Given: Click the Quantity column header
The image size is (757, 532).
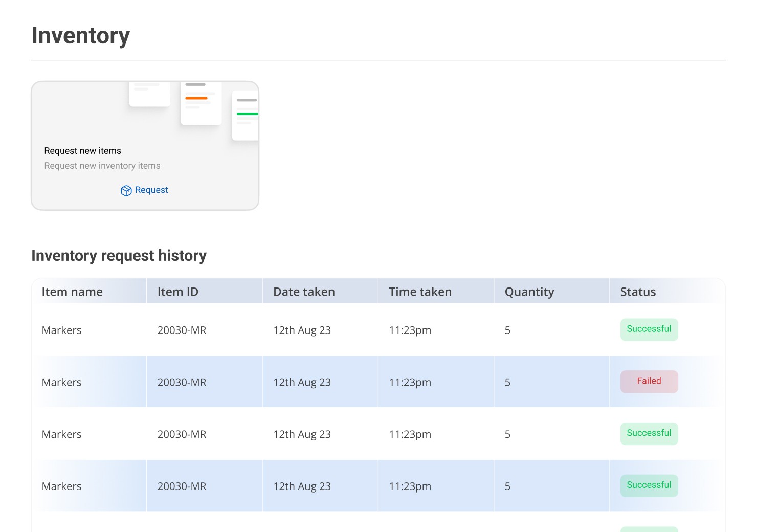Looking at the screenshot, I should (x=529, y=292).
